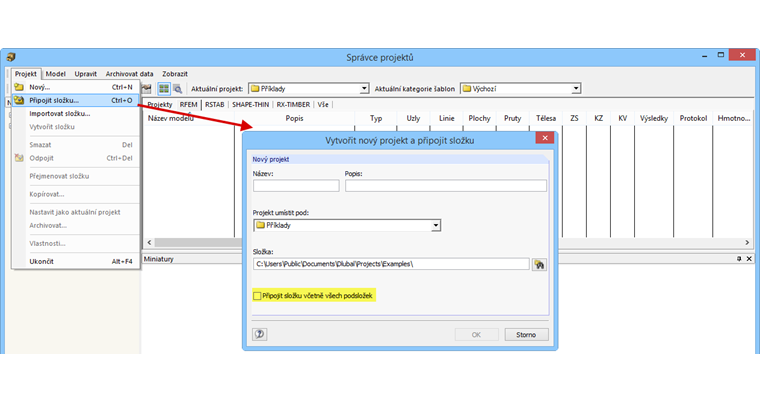Click the Protokol column header

[x=693, y=118]
